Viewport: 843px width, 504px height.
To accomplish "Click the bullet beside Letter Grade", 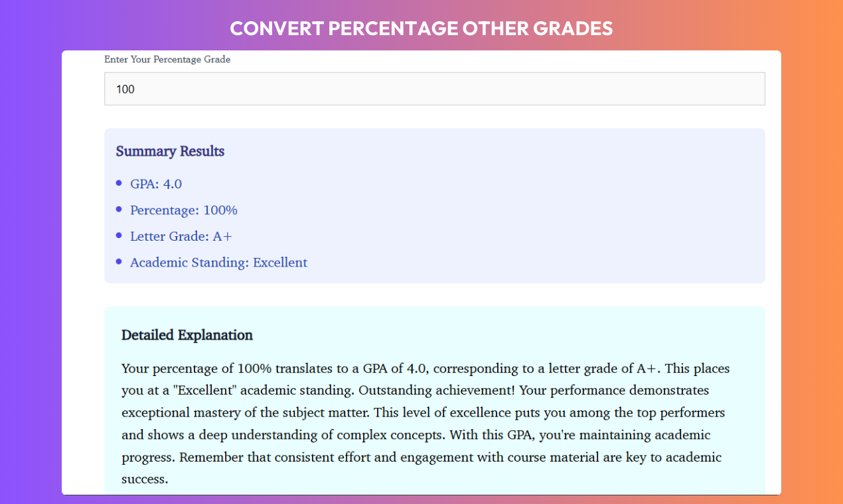I will 119,235.
